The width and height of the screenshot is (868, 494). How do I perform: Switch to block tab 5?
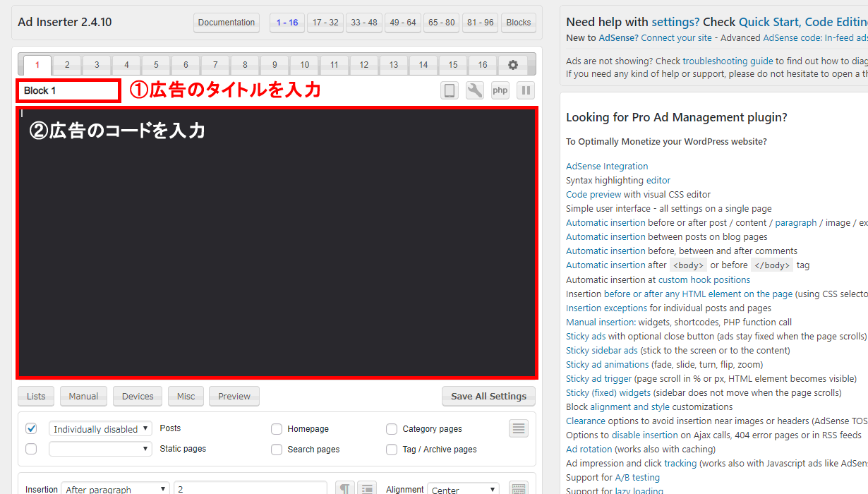click(x=156, y=65)
